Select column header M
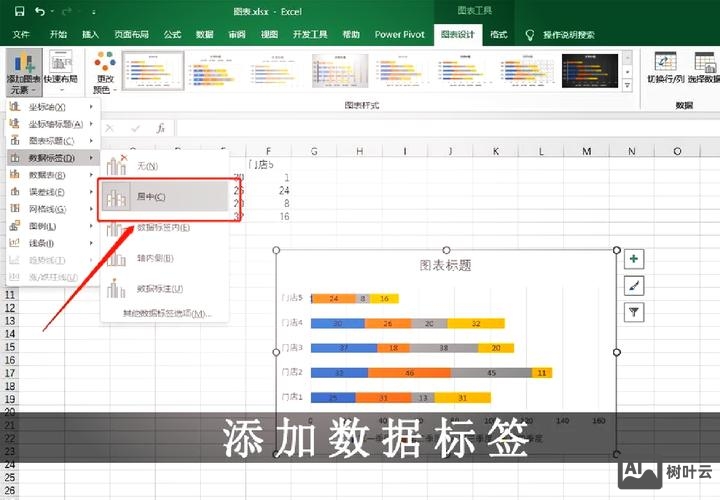The width and height of the screenshot is (720, 500). pyautogui.click(x=586, y=151)
